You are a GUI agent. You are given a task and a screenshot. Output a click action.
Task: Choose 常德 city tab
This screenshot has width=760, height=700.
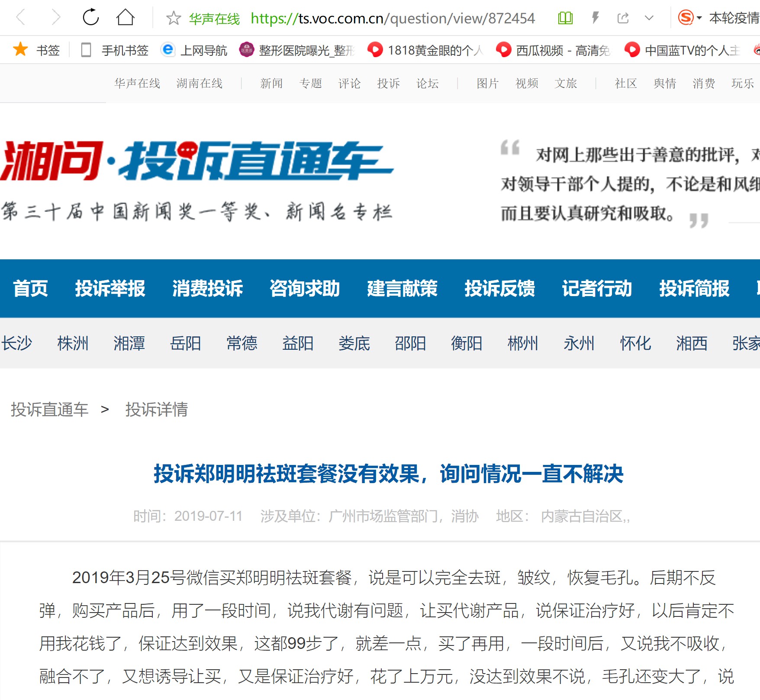[x=242, y=343]
